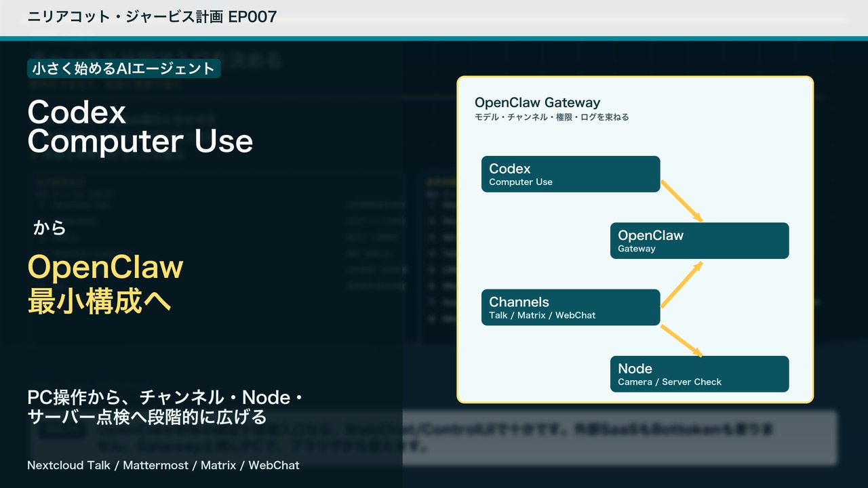Image resolution: width=868 pixels, height=488 pixels.
Task: Click the OpenClaw Gateway teal node box
Action: 699,241
